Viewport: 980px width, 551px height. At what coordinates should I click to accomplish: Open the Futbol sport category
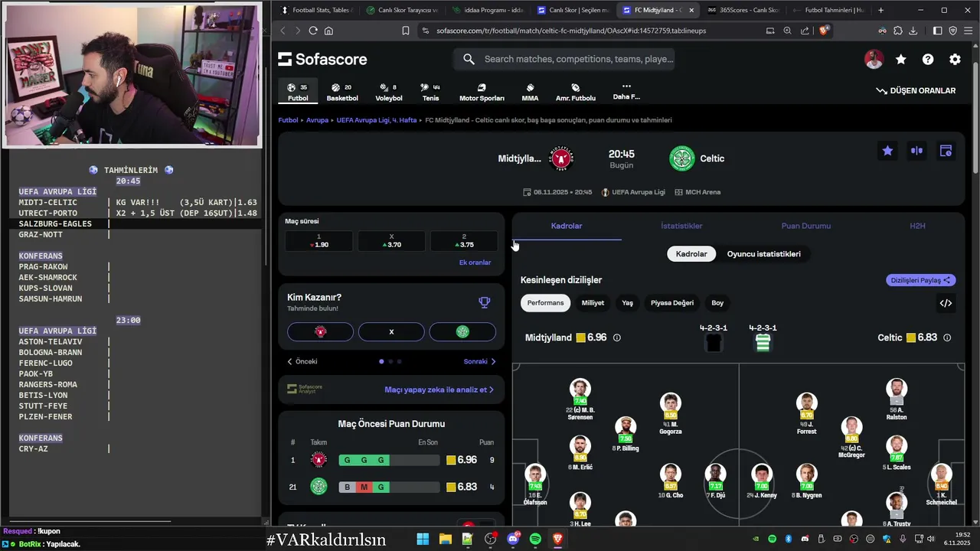[298, 93]
